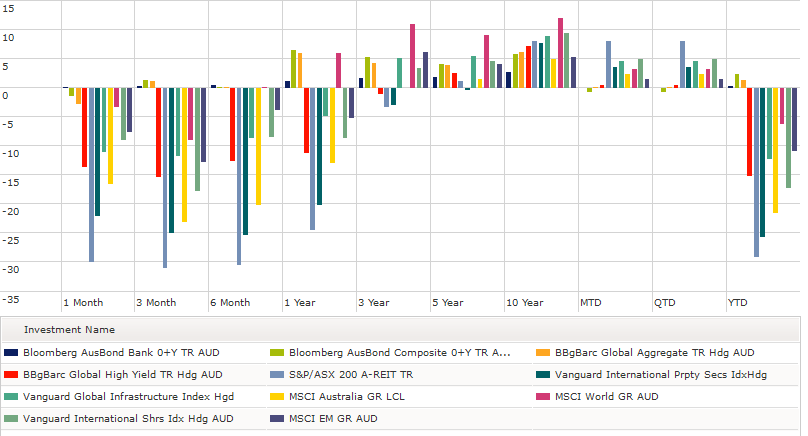Click the BBgBarc Global Aggregate orange swatch

[x=543, y=353]
